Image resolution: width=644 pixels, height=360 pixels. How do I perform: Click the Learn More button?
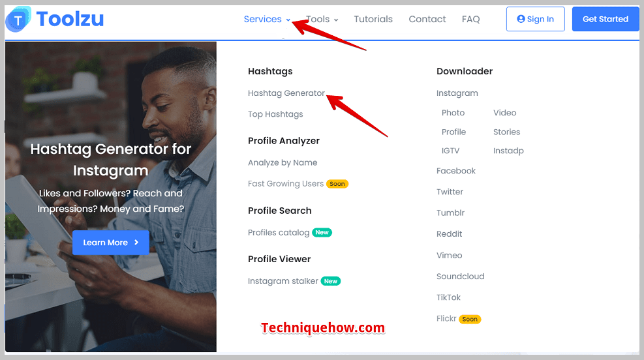pyautogui.click(x=111, y=243)
